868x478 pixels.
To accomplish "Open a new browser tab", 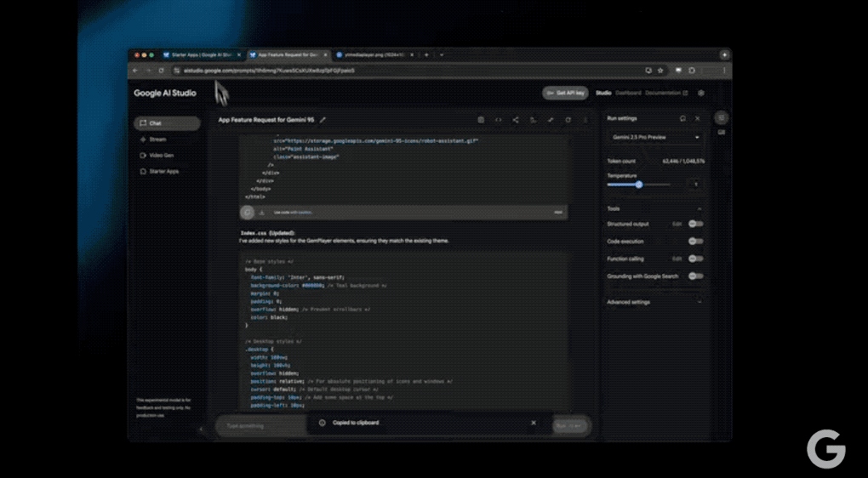I will [426, 54].
